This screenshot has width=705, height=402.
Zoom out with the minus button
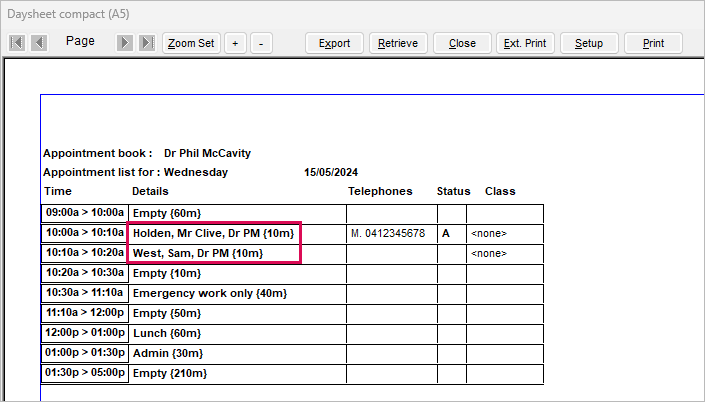tap(261, 43)
